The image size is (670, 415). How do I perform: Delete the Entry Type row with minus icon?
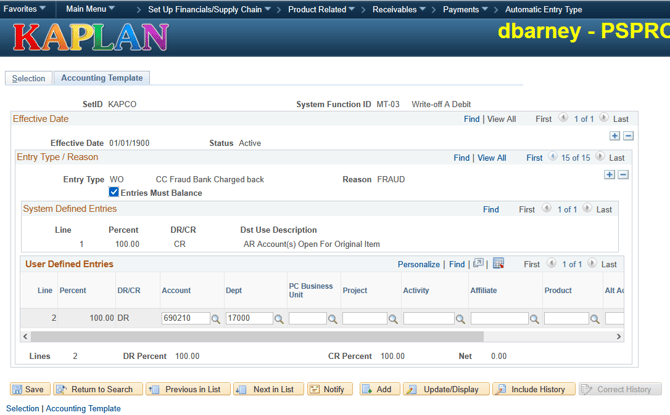tap(623, 175)
